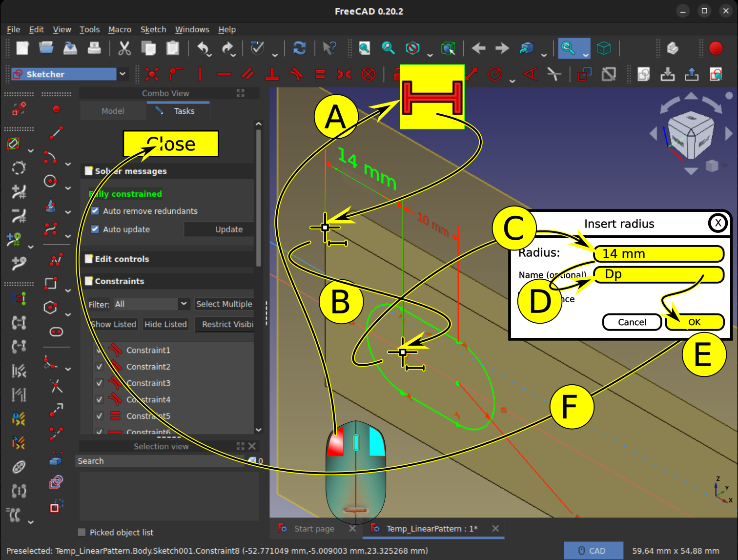Create a new document with toolbar icon

click(22, 48)
